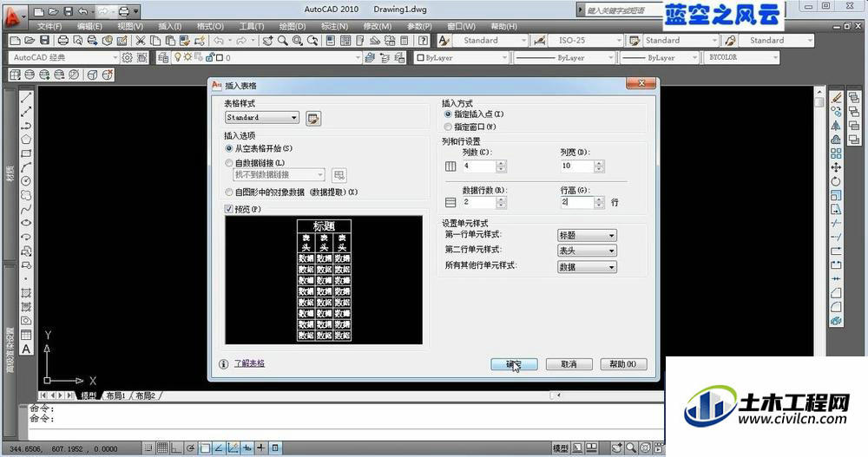Select the Revision Cloud tool
Image resolution: width=868 pixels, height=457 pixels.
(26, 195)
